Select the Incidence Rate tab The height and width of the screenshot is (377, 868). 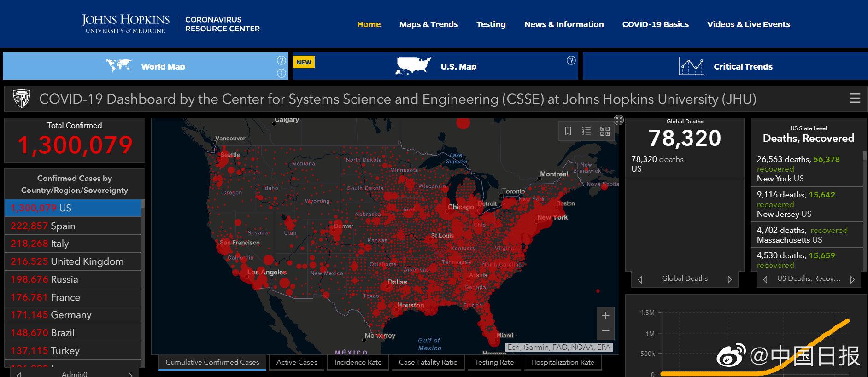pos(358,362)
